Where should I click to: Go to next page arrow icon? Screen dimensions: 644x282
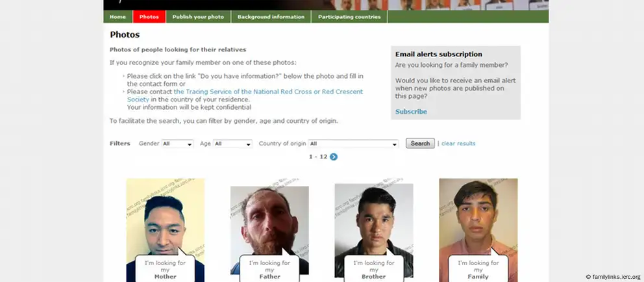(x=334, y=157)
